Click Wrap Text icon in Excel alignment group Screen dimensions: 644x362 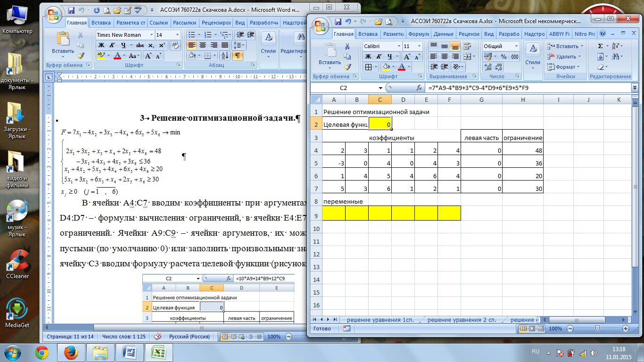(x=468, y=46)
